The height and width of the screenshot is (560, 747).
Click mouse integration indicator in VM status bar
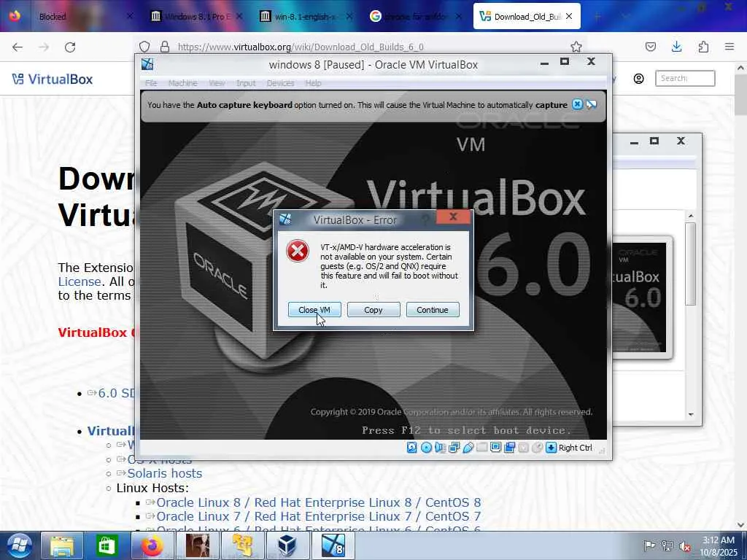click(x=537, y=448)
